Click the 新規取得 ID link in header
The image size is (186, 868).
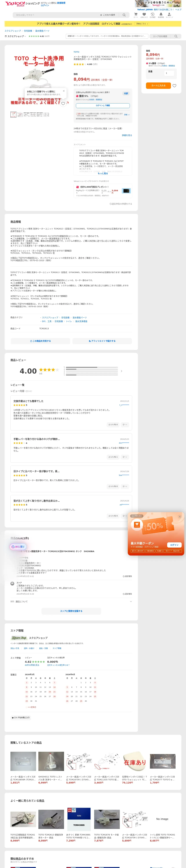61,3
